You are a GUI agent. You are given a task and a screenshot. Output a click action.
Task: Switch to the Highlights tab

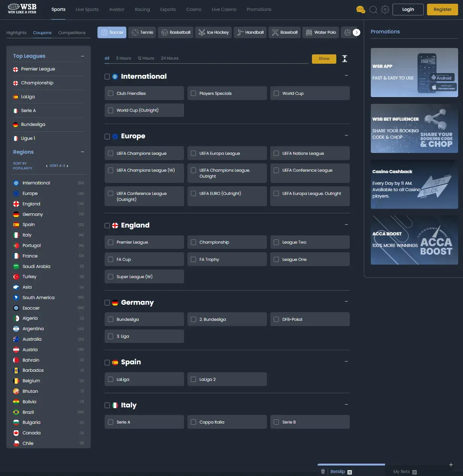click(x=16, y=33)
